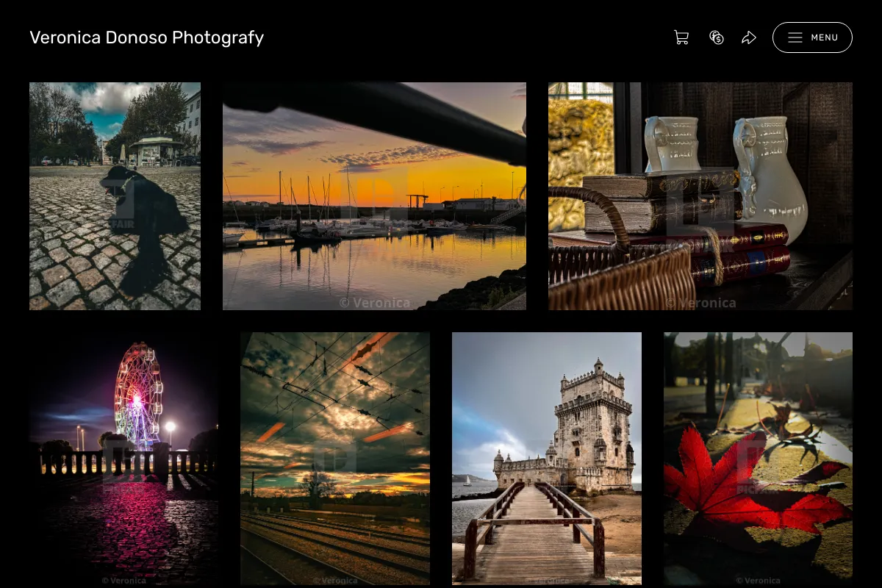This screenshot has height=588, width=882.
Task: Open the red maple leaf photo
Action: point(758,459)
